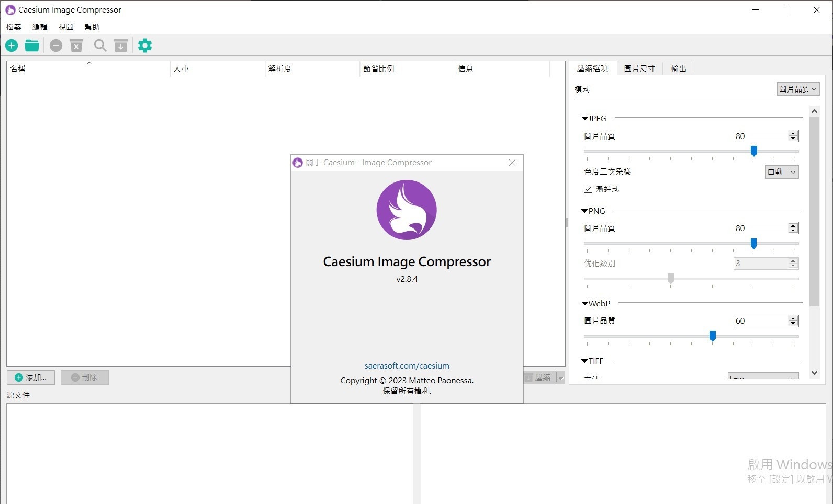Image resolution: width=833 pixels, height=504 pixels.
Task: Open folder using the teal folder icon
Action: pos(32,45)
